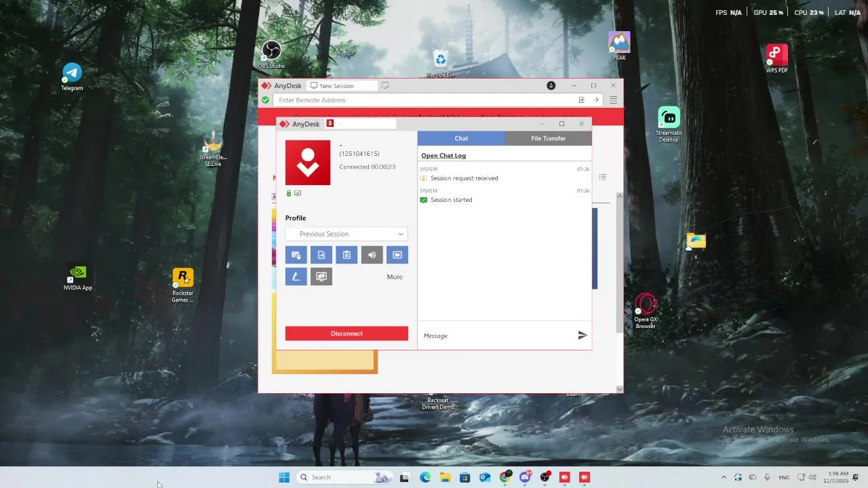This screenshot has width=868, height=488.
Task: Select the Recycle Bin desktop icon
Action: 441,64
